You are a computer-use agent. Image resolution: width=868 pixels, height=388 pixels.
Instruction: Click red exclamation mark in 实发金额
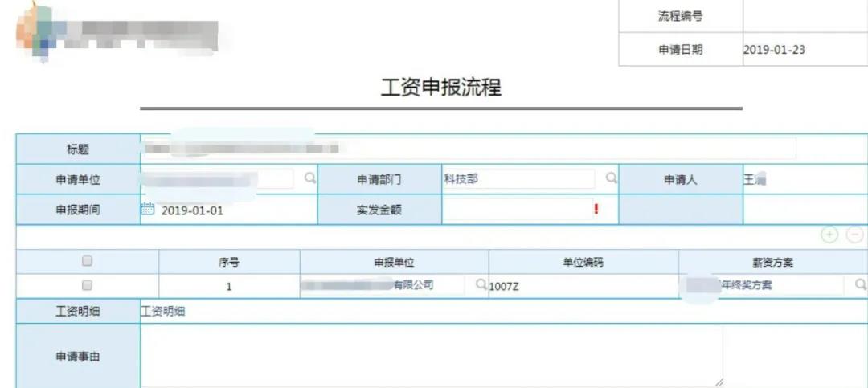(x=596, y=210)
